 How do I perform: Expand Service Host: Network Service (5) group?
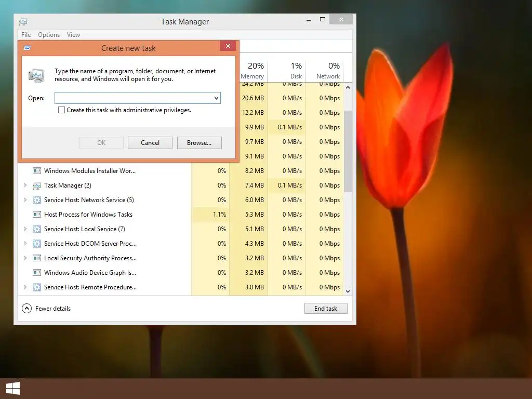point(25,200)
